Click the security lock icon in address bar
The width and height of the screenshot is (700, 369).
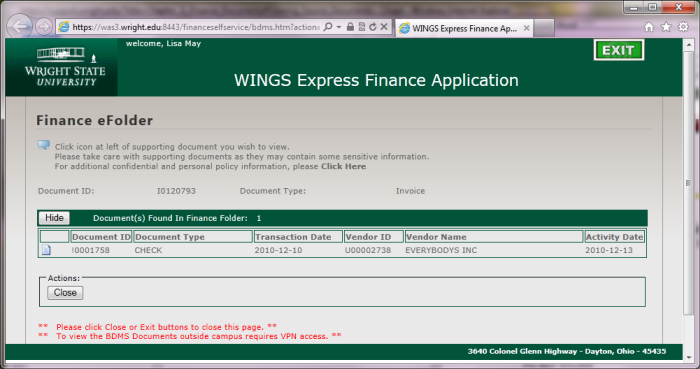pos(350,27)
